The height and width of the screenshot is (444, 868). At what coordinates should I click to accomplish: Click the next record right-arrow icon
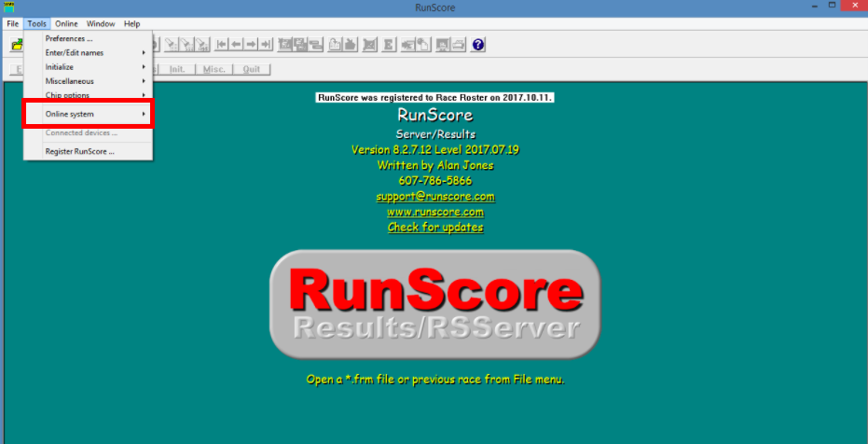[251, 45]
